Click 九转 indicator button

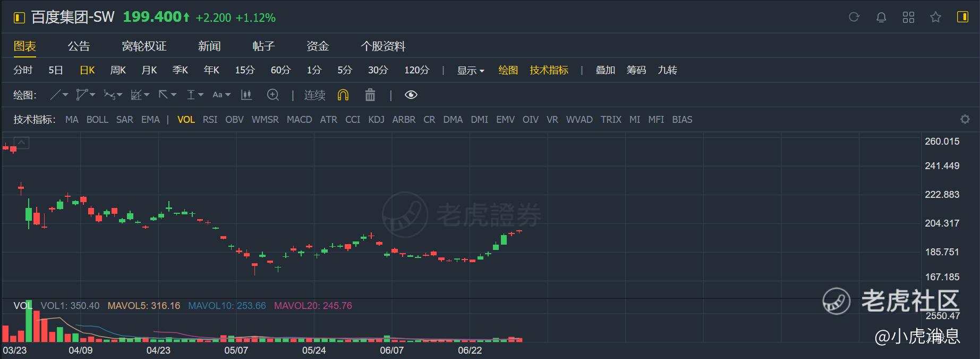click(667, 70)
